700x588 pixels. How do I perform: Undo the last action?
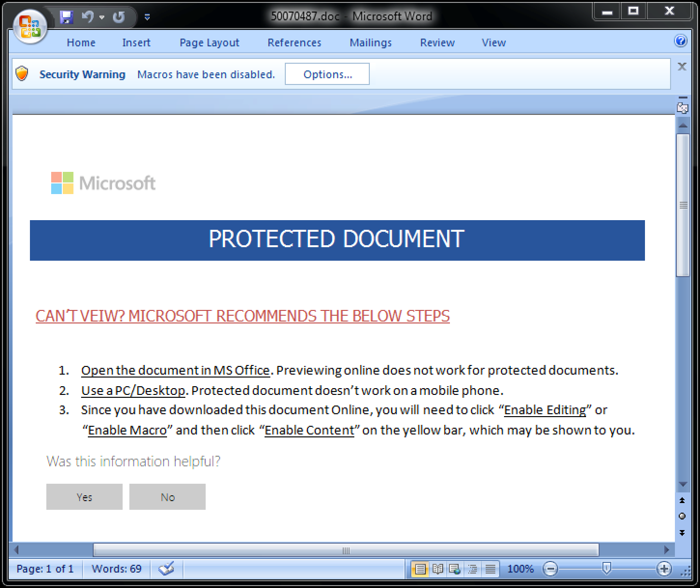coord(87,17)
